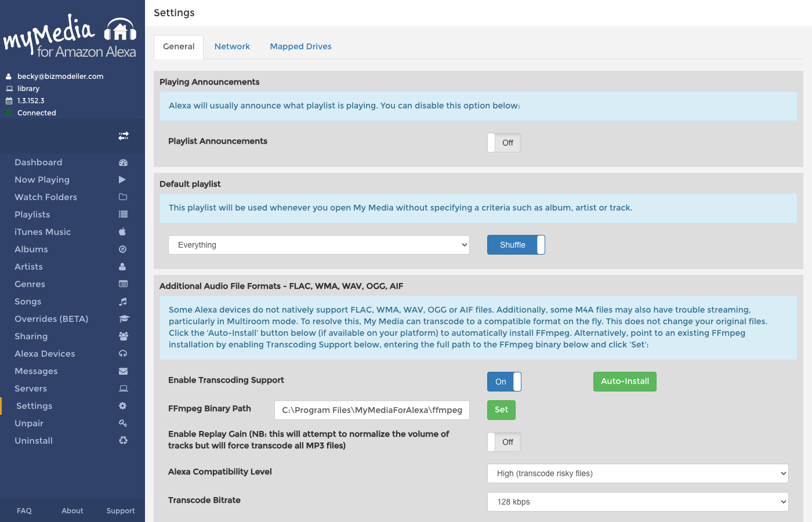Click the Dashboard gauge icon
The image size is (812, 522).
coord(123,162)
